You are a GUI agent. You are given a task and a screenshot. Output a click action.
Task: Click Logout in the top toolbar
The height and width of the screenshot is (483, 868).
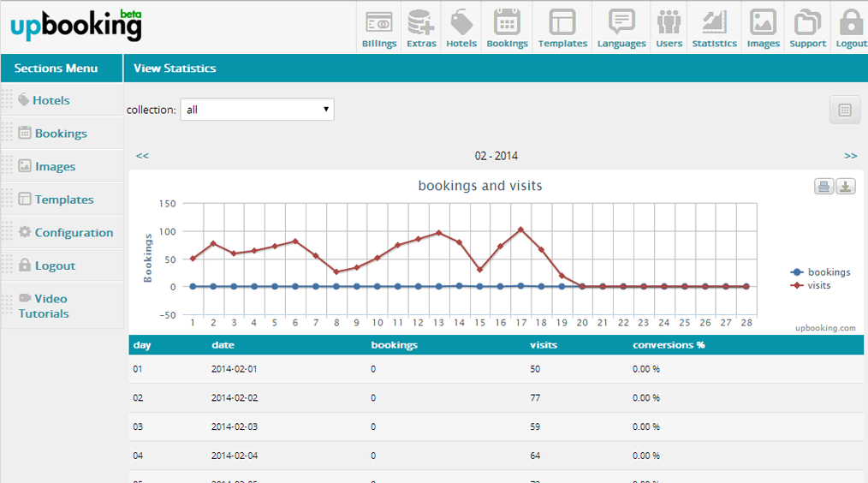850,27
